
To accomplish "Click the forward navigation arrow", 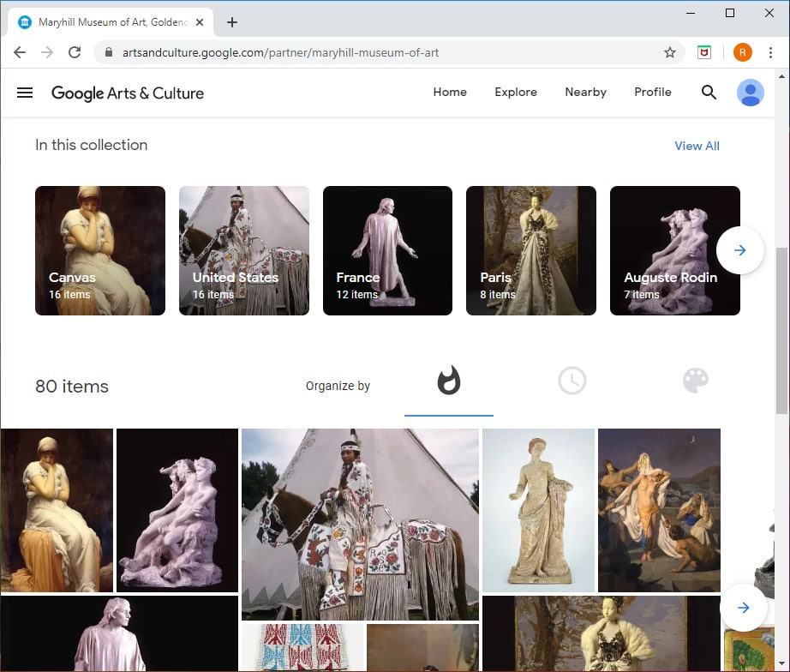I will pos(47,52).
